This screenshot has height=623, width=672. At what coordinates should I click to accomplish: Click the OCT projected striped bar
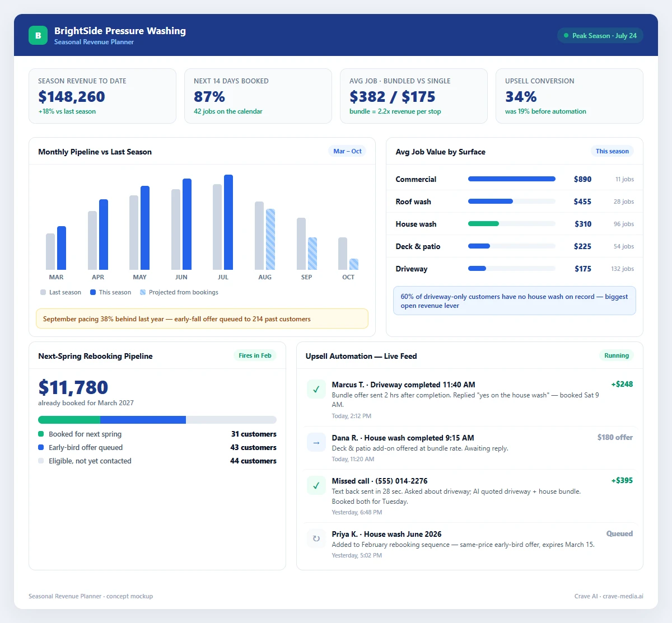354,264
